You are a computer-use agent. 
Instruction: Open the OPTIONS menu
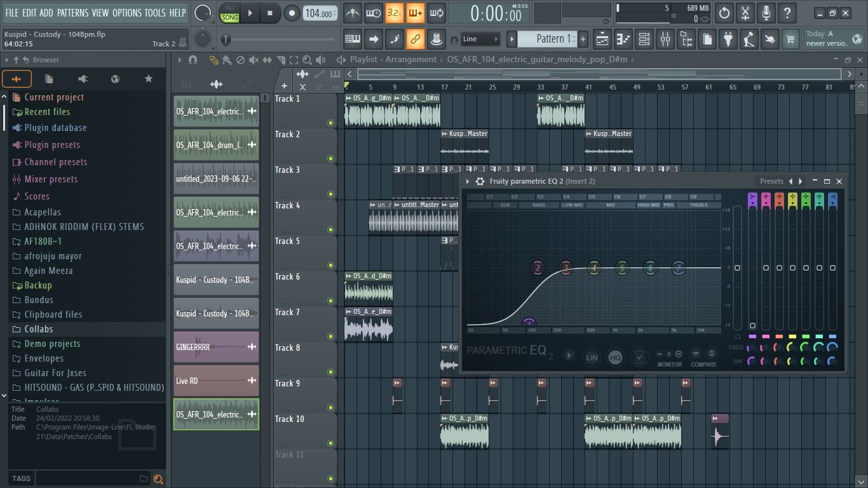coord(126,12)
